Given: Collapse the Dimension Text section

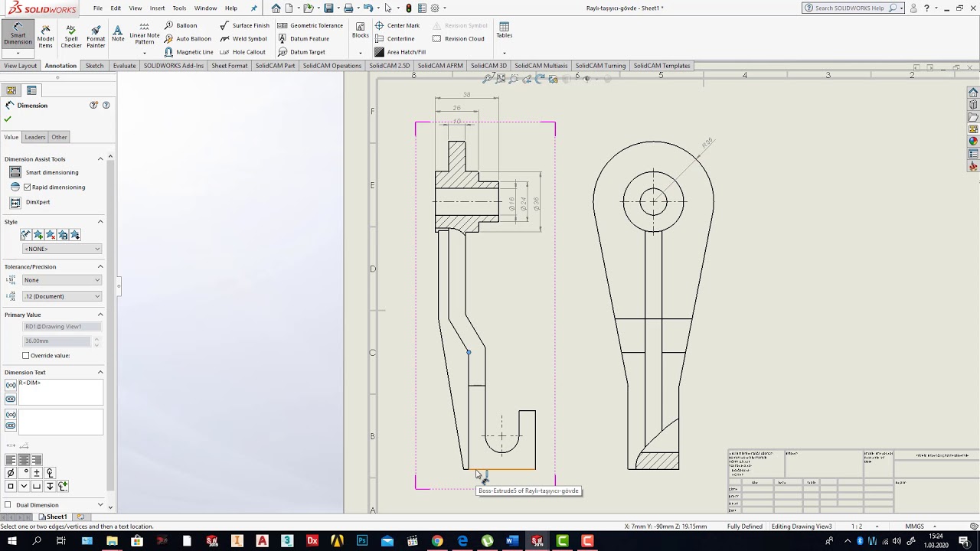Looking at the screenshot, I should pyautogui.click(x=100, y=372).
